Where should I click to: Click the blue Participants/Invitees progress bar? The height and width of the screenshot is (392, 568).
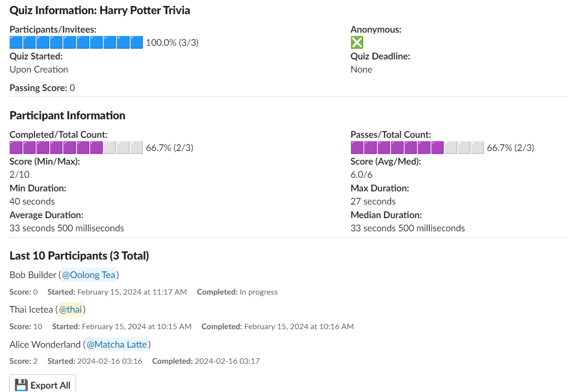pos(76,43)
